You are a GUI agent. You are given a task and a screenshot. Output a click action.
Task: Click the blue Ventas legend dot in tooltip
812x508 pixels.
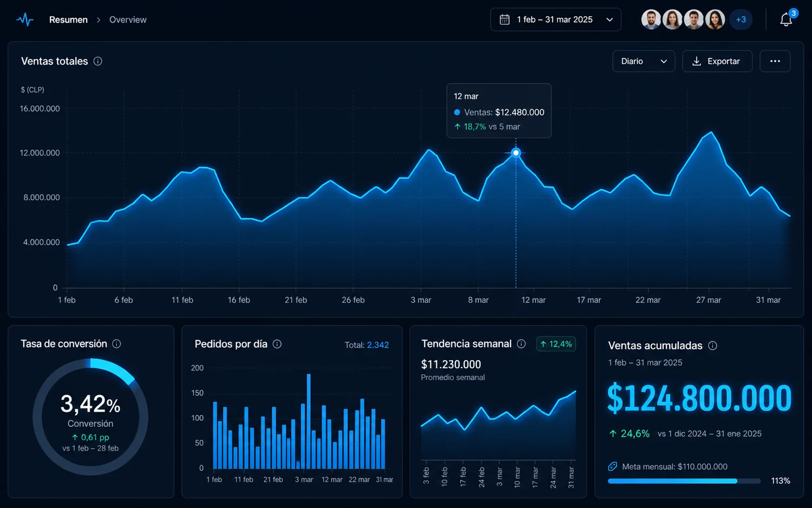click(457, 112)
